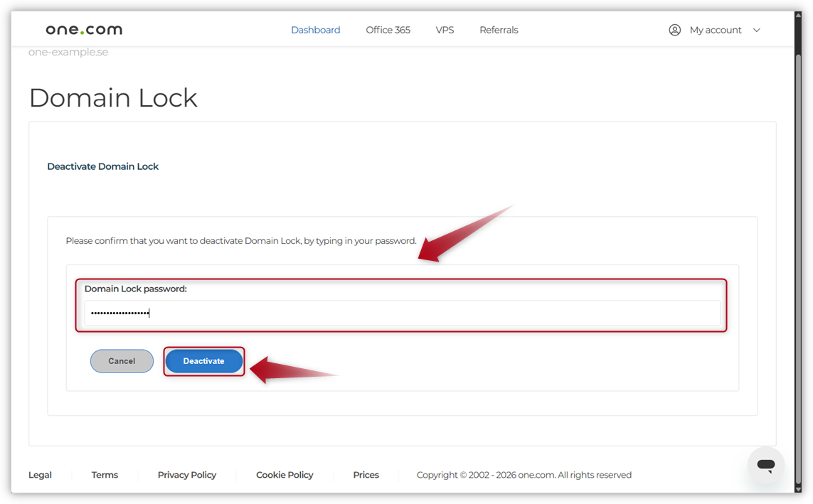Click the one-example.se domain breadcrumb
The height and width of the screenshot is (504, 813).
point(68,52)
